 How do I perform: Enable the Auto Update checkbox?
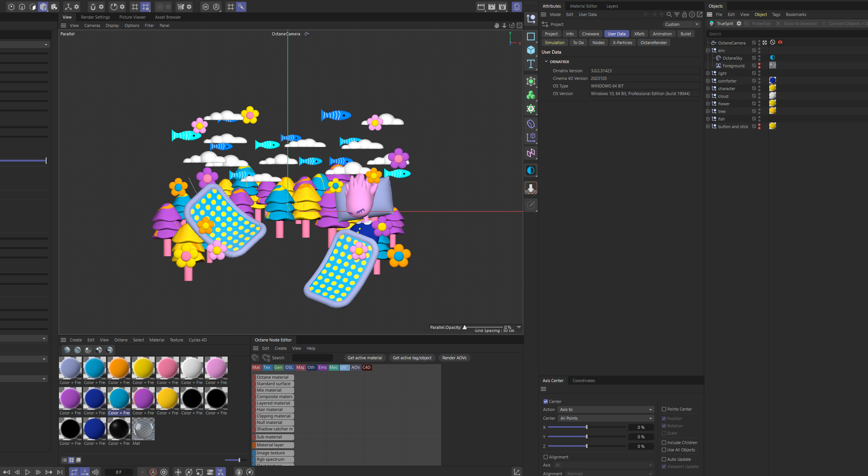coord(664,459)
